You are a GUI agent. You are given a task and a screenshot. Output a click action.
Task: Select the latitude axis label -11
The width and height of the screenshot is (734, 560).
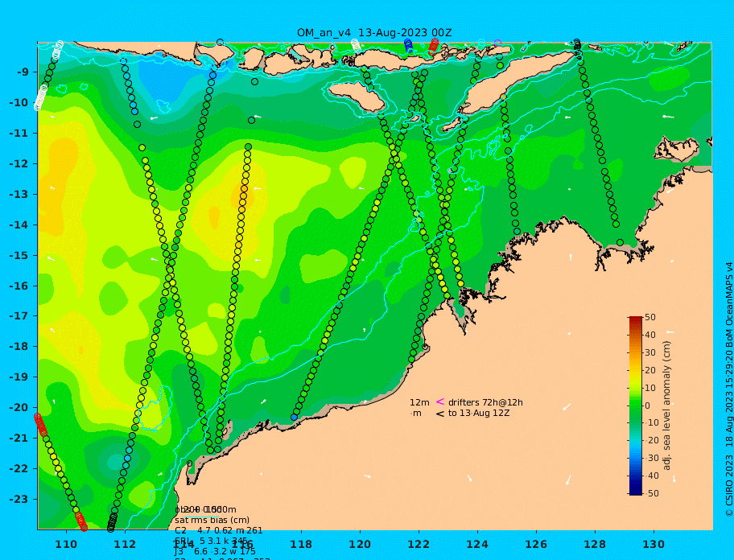point(19,134)
